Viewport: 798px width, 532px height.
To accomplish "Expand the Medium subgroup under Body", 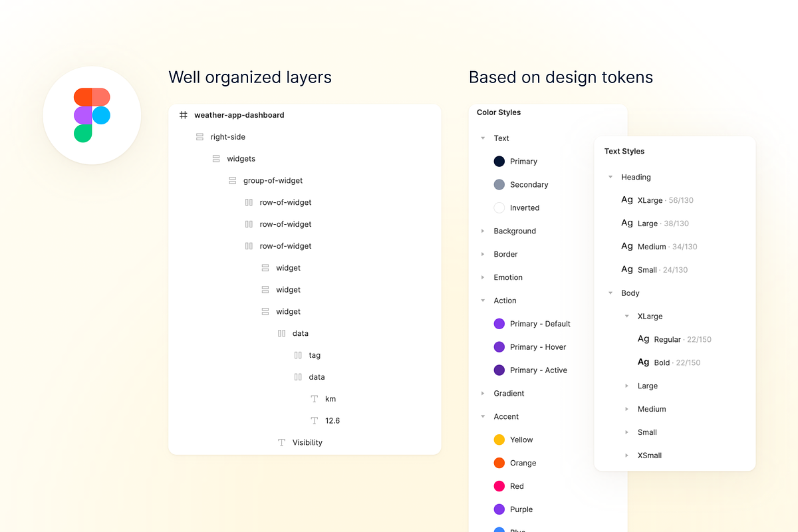I will pyautogui.click(x=626, y=410).
